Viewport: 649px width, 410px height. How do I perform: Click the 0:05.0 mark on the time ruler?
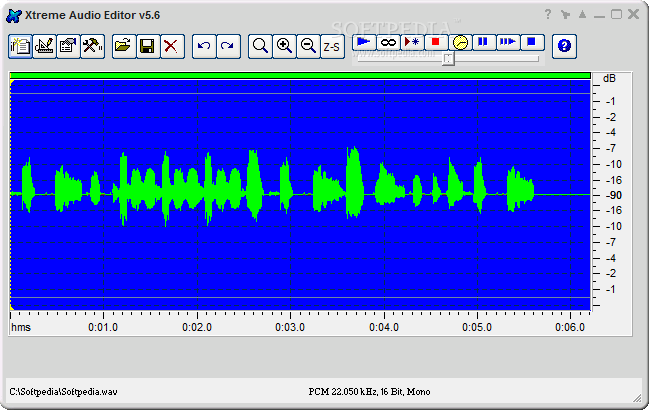477,327
